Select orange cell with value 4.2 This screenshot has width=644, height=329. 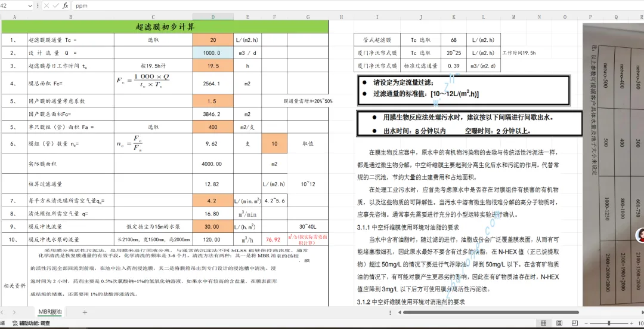pos(213,201)
